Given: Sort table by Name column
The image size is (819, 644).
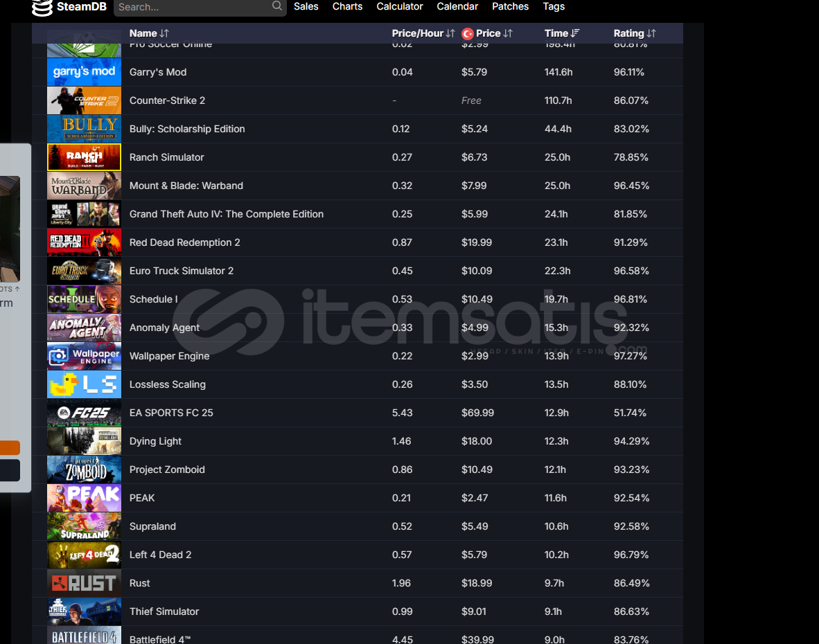Looking at the screenshot, I should click(x=149, y=33).
